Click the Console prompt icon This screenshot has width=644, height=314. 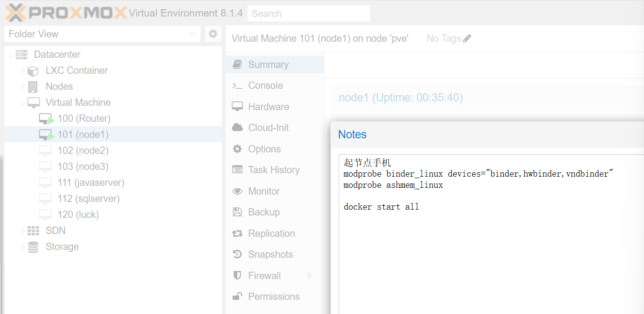pyautogui.click(x=237, y=85)
